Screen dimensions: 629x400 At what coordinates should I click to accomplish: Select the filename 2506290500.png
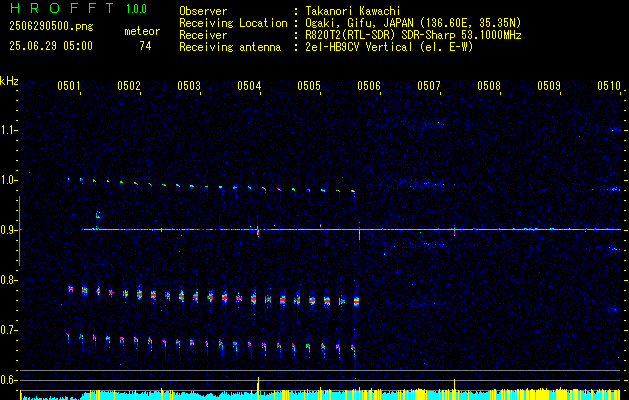click(x=51, y=26)
